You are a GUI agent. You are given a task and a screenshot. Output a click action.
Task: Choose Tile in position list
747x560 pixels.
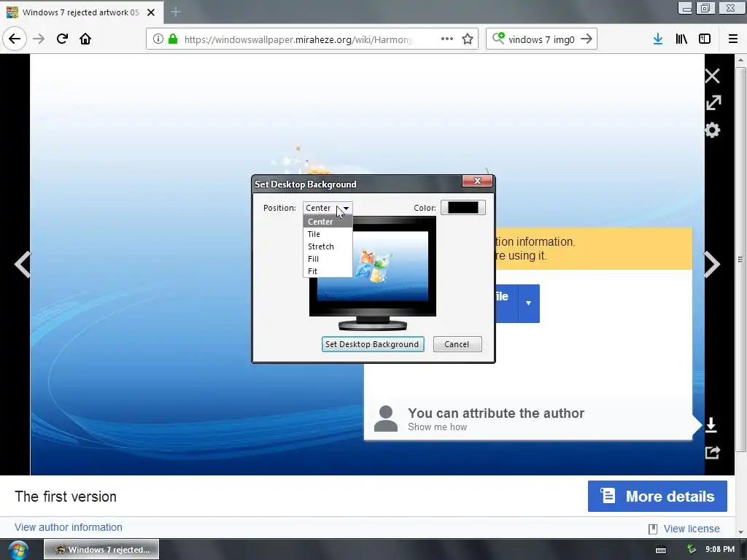(x=328, y=234)
